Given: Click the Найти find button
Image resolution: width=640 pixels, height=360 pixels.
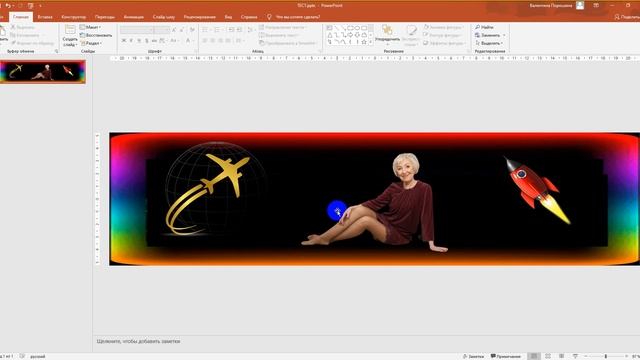Looking at the screenshot, I should pos(484,27).
